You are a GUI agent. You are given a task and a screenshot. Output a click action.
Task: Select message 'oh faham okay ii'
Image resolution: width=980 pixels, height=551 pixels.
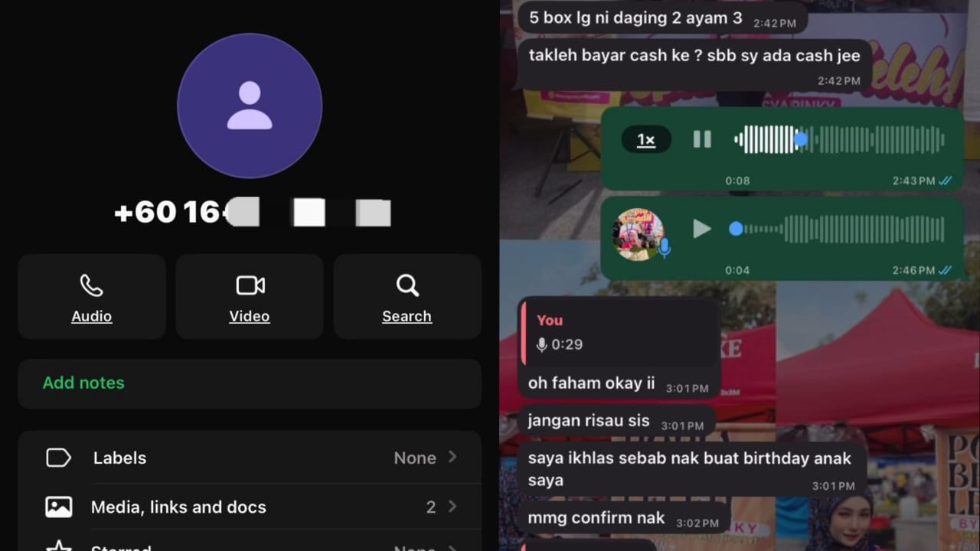(x=619, y=384)
